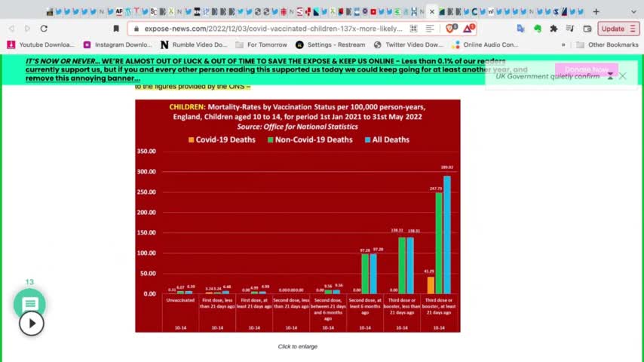
Task: Open Instagram Downlo... bookmark
Action: (x=118, y=44)
